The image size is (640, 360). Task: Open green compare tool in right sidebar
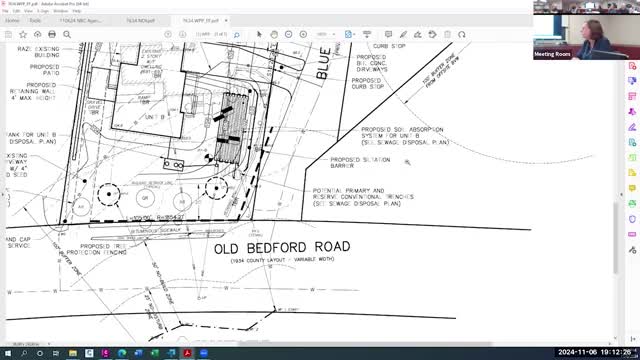632,158
